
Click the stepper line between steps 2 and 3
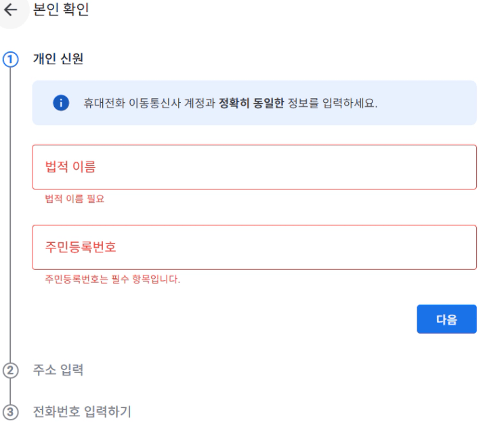tap(10, 391)
